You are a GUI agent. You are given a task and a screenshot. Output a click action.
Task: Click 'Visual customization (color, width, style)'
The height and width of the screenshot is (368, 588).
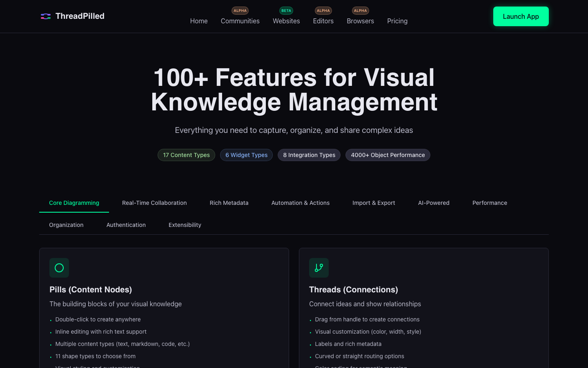click(368, 332)
